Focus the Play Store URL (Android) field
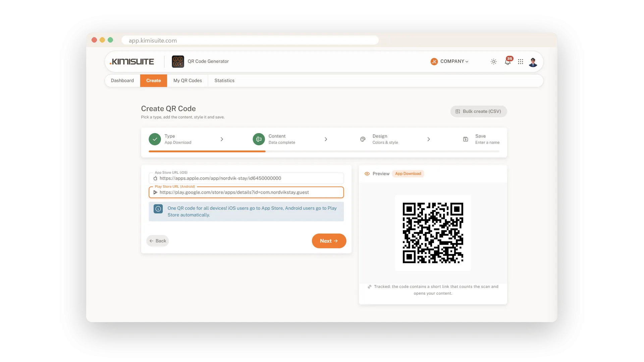 246,192
